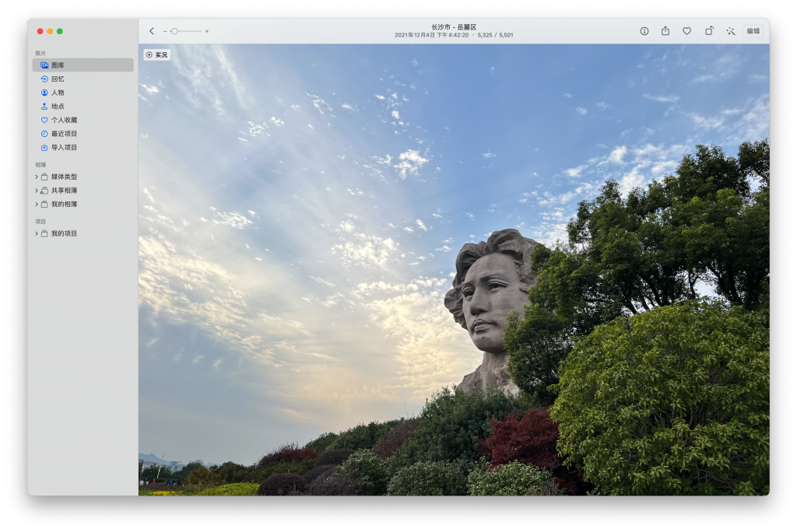Image resolution: width=797 pixels, height=532 pixels.
Task: Close the Photos window with red button
Action: click(x=40, y=32)
